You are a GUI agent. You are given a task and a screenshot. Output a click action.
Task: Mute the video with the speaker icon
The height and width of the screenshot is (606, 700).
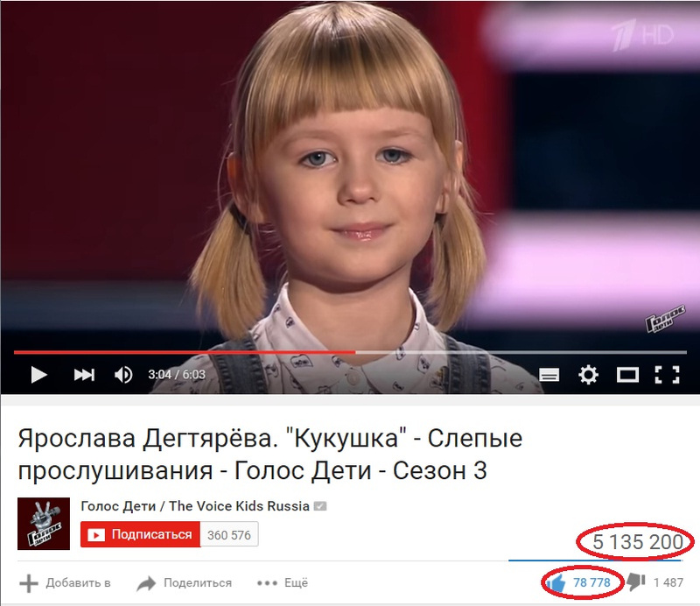(123, 375)
